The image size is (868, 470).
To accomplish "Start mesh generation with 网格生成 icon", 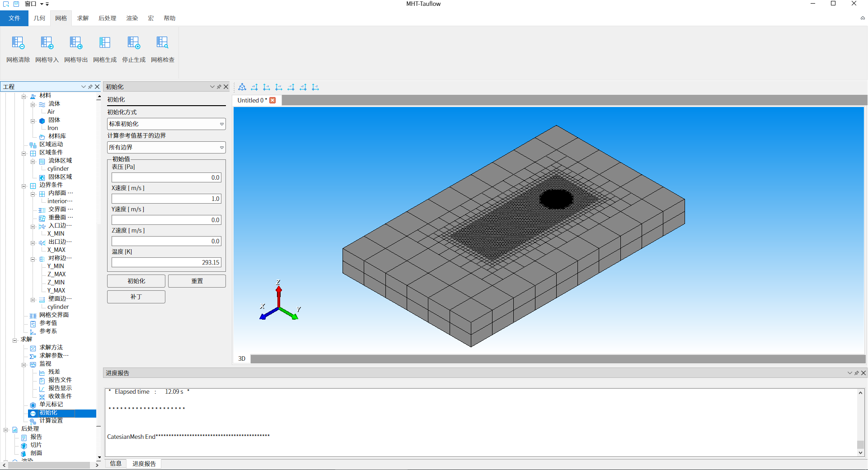I will click(x=105, y=43).
